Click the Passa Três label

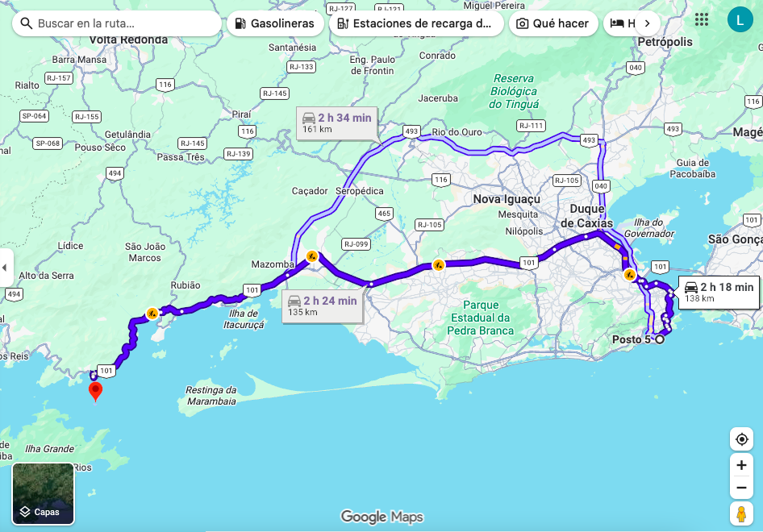click(181, 157)
